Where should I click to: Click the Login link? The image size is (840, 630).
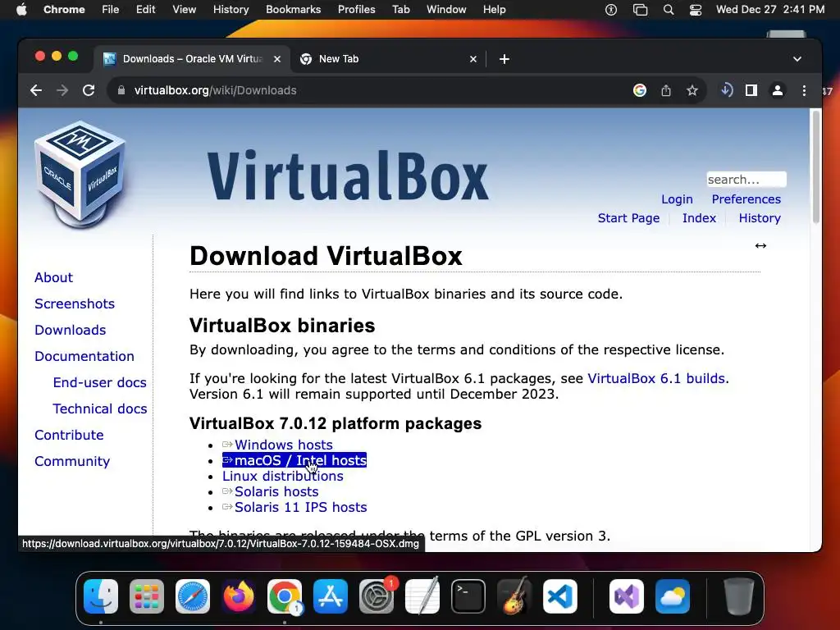677,199
